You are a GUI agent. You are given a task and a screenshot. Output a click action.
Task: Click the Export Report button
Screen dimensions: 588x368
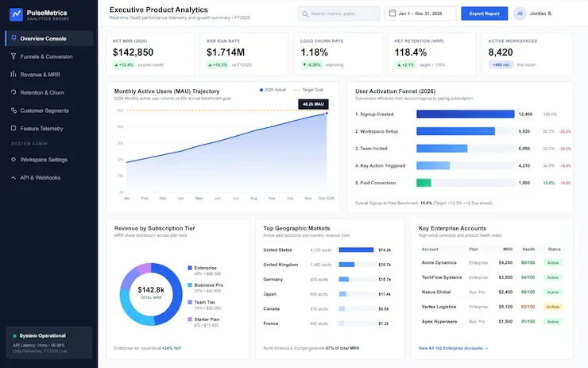(484, 14)
